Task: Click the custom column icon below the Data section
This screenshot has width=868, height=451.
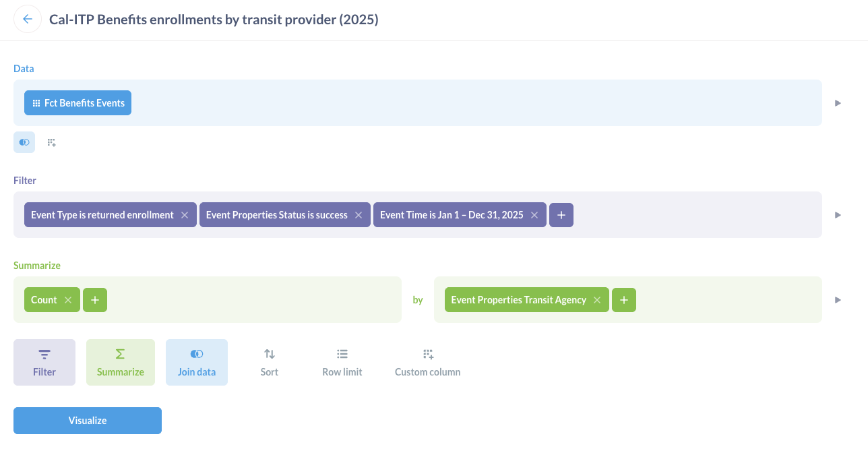Action: pyautogui.click(x=51, y=142)
